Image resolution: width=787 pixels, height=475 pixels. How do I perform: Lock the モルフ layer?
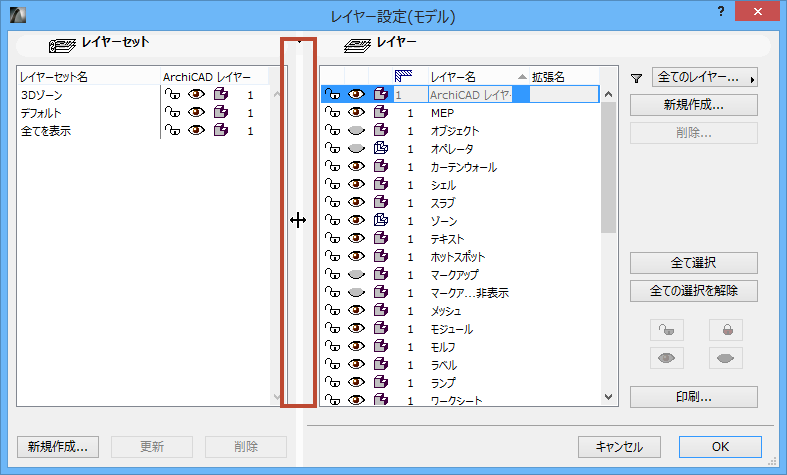tap(332, 346)
